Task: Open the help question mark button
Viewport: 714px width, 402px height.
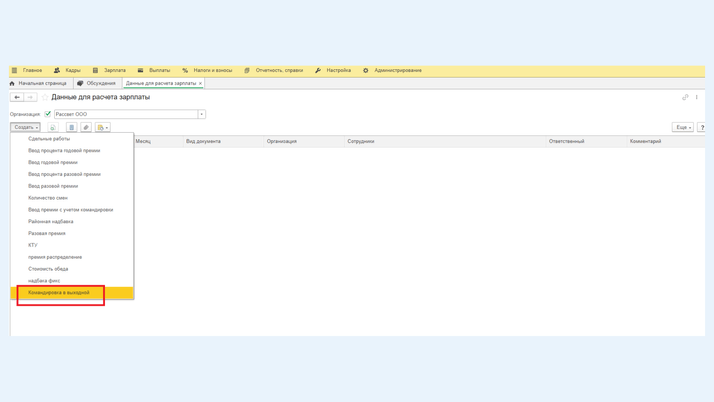Action: (x=702, y=128)
